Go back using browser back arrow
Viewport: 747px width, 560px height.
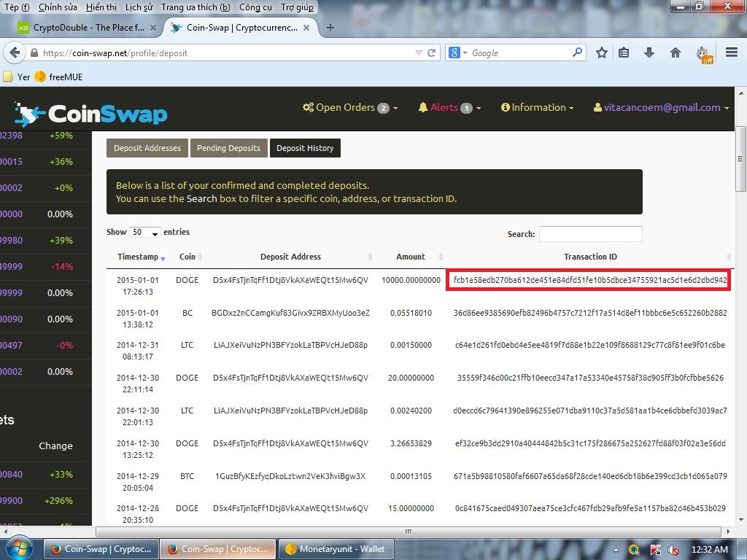[x=15, y=52]
